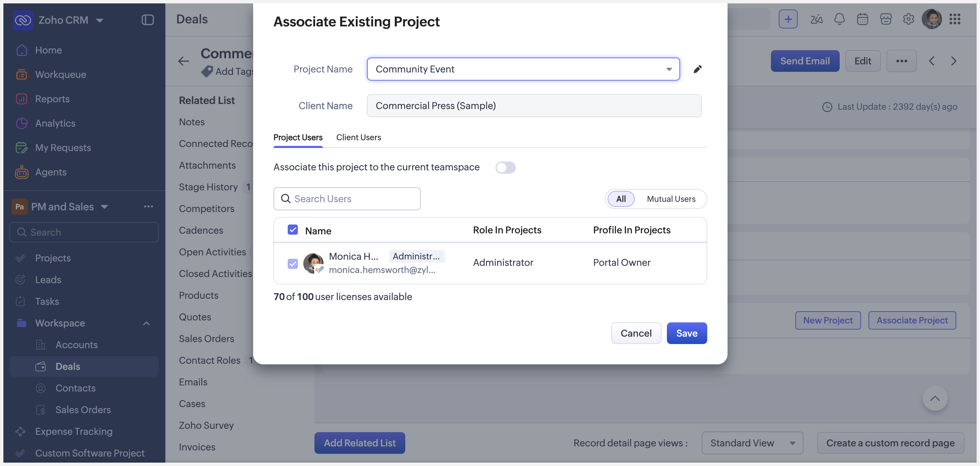Go to previous record chevron
Viewport: 980px width, 466px height.
pos(931,61)
